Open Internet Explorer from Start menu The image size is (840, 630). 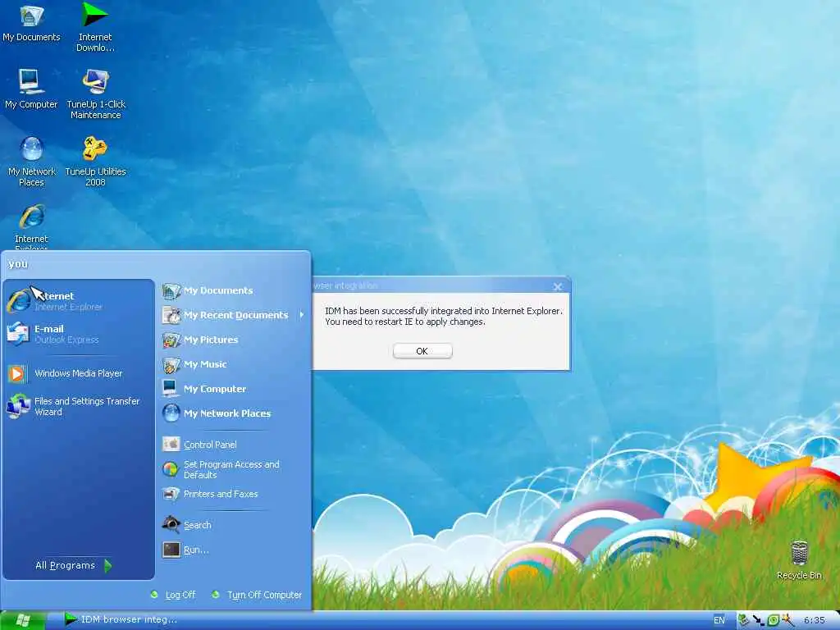pos(80,300)
